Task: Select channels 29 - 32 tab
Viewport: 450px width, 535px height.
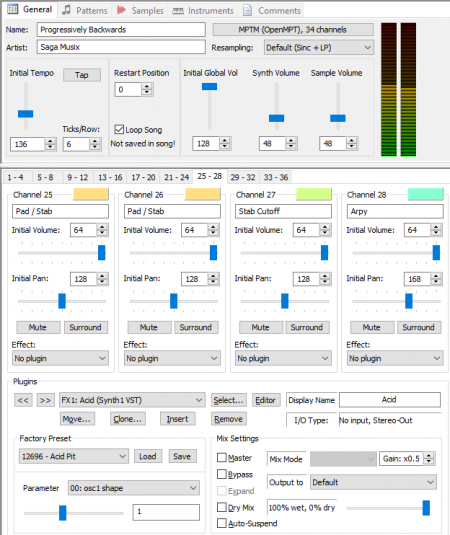Action: pyautogui.click(x=243, y=177)
